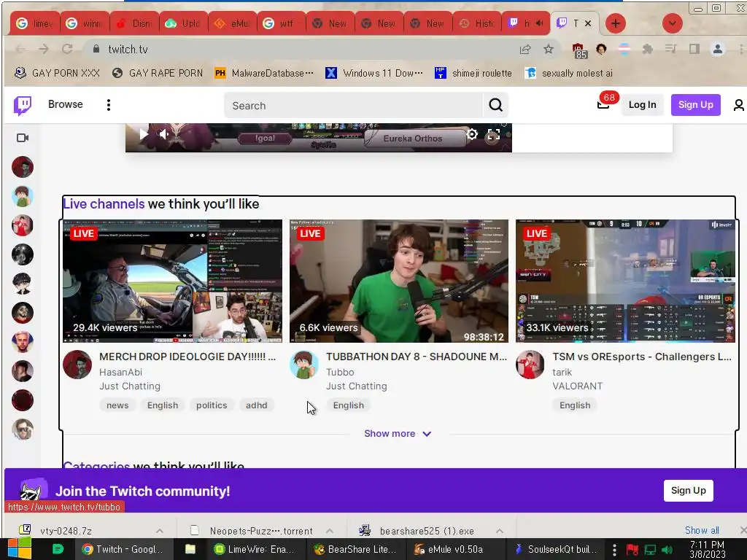Toggle the Chrome side panel icon
Image resolution: width=747 pixels, height=560 pixels.
(694, 49)
